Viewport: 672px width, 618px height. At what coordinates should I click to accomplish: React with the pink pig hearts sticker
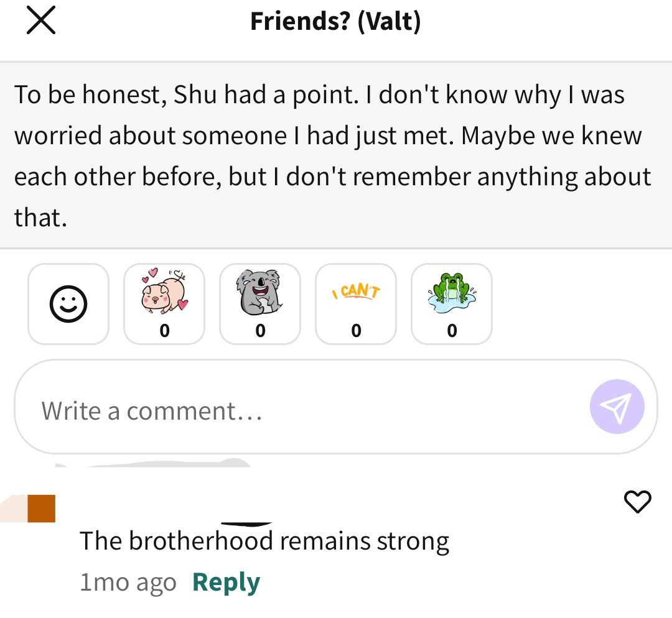point(164,303)
